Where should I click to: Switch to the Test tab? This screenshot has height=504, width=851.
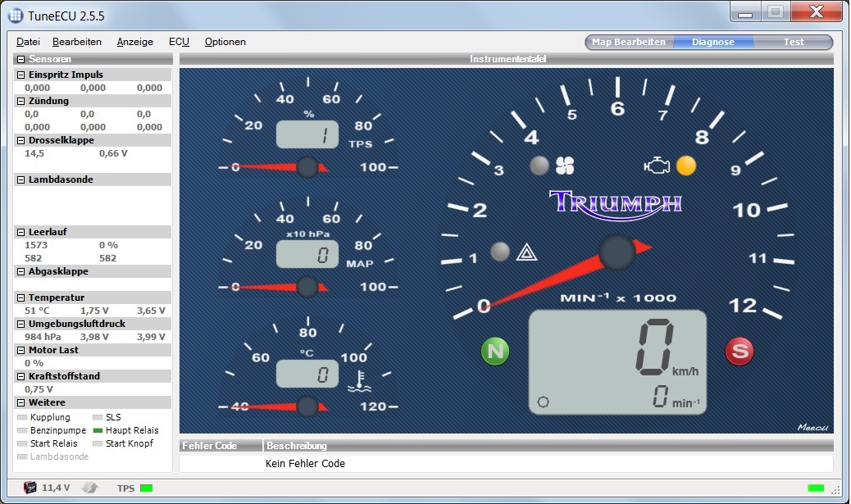coord(794,42)
